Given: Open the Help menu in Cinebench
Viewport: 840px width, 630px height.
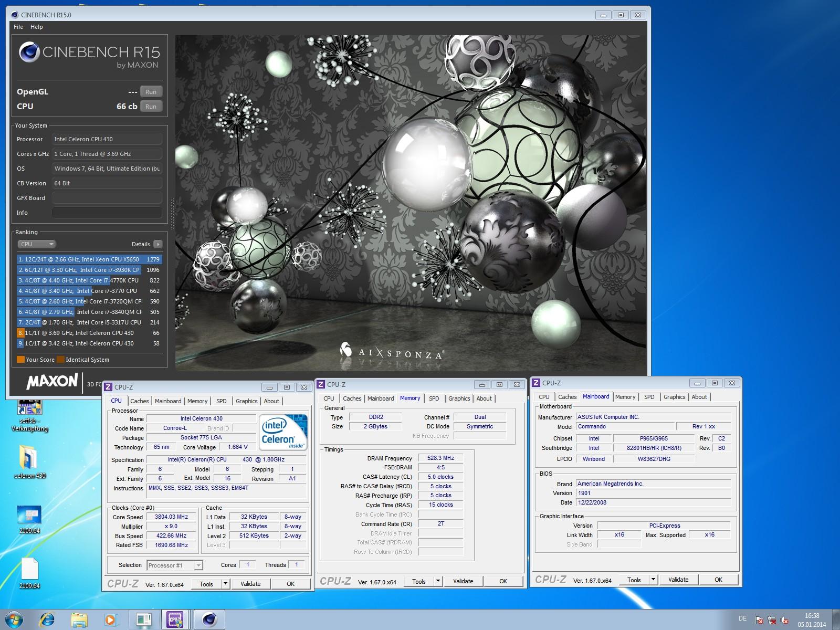Looking at the screenshot, I should tap(37, 27).
